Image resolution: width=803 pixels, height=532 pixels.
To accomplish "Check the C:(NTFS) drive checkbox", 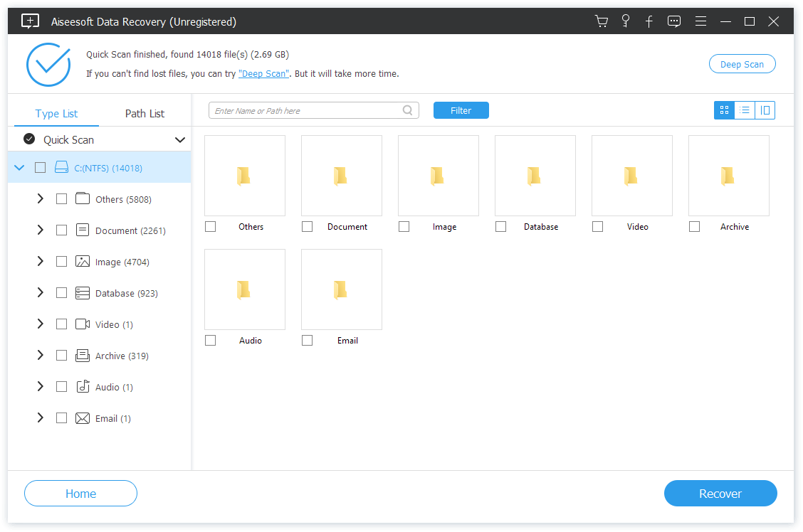I will 40,167.
